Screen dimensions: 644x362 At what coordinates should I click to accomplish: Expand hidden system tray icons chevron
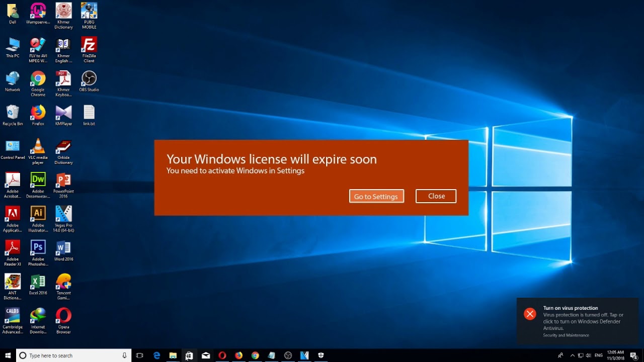pos(572,355)
